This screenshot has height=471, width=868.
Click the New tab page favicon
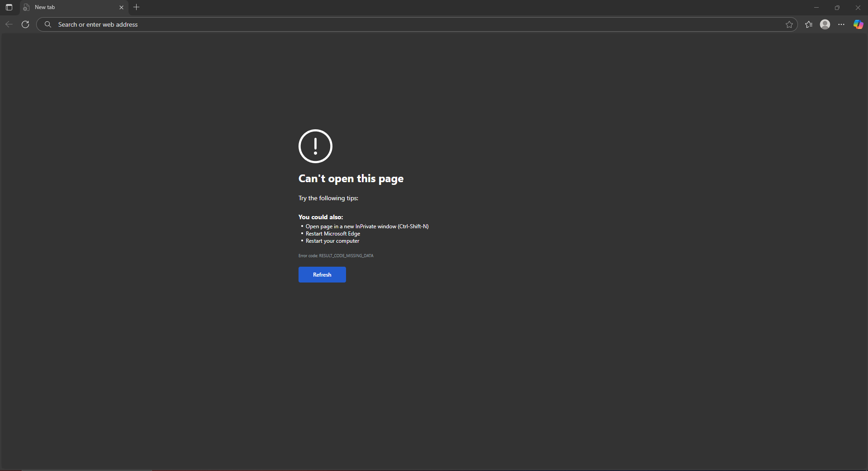pyautogui.click(x=26, y=7)
